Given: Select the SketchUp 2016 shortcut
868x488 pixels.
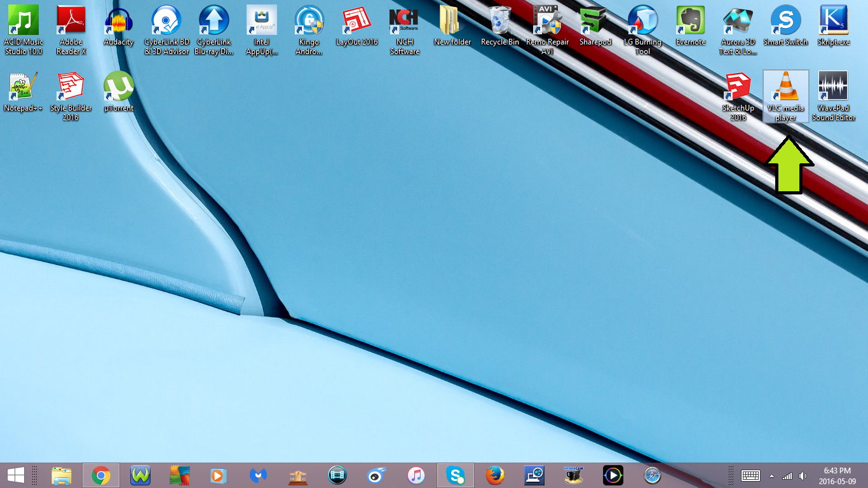Looking at the screenshot, I should coord(738,97).
